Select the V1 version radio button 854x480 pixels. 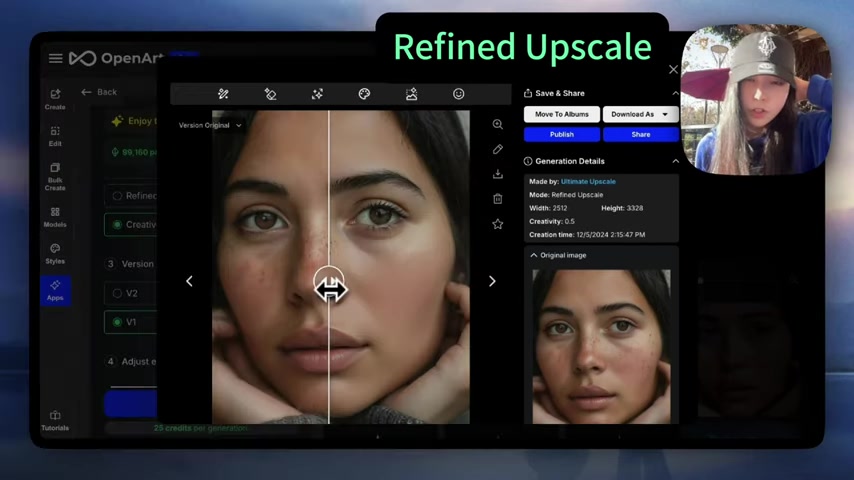118,322
